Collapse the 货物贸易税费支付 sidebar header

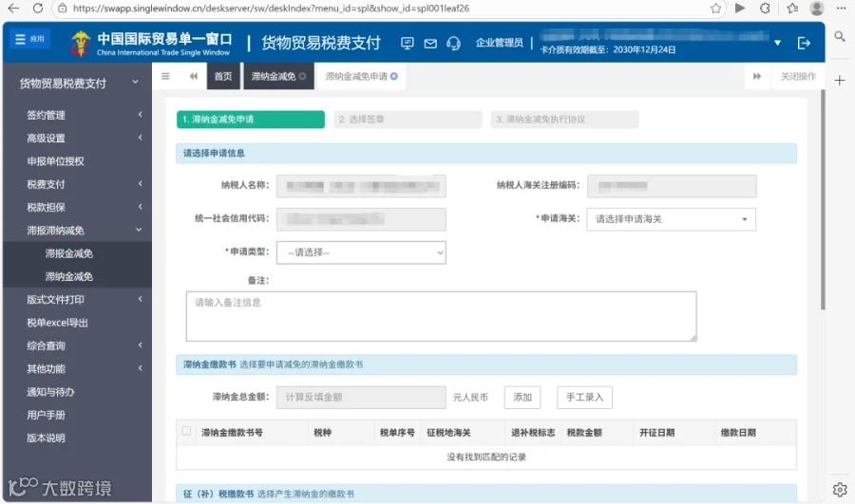(x=78, y=83)
